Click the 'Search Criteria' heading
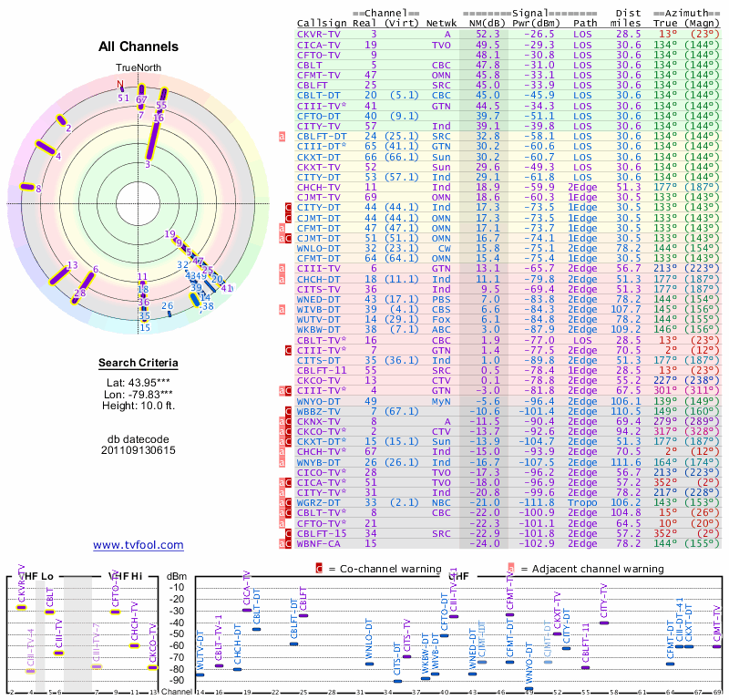 pyautogui.click(x=139, y=363)
